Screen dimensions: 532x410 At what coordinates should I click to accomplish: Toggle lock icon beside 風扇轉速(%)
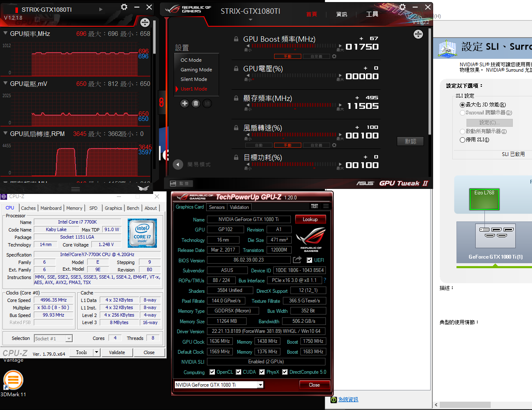pos(236,128)
